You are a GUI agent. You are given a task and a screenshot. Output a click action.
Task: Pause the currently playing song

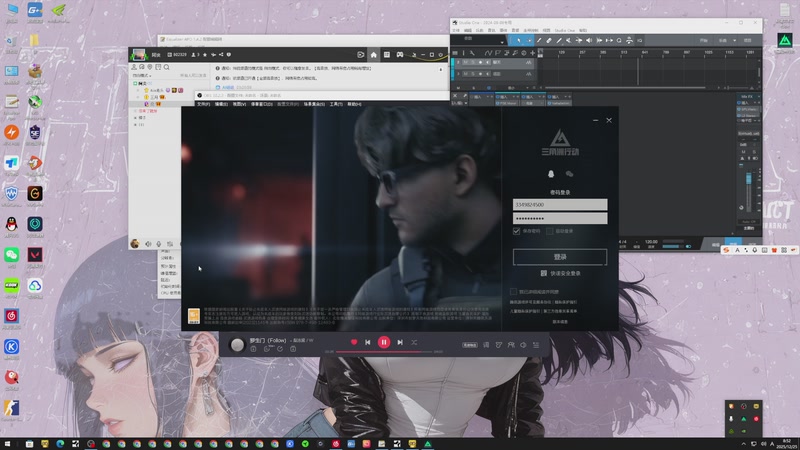tap(384, 342)
